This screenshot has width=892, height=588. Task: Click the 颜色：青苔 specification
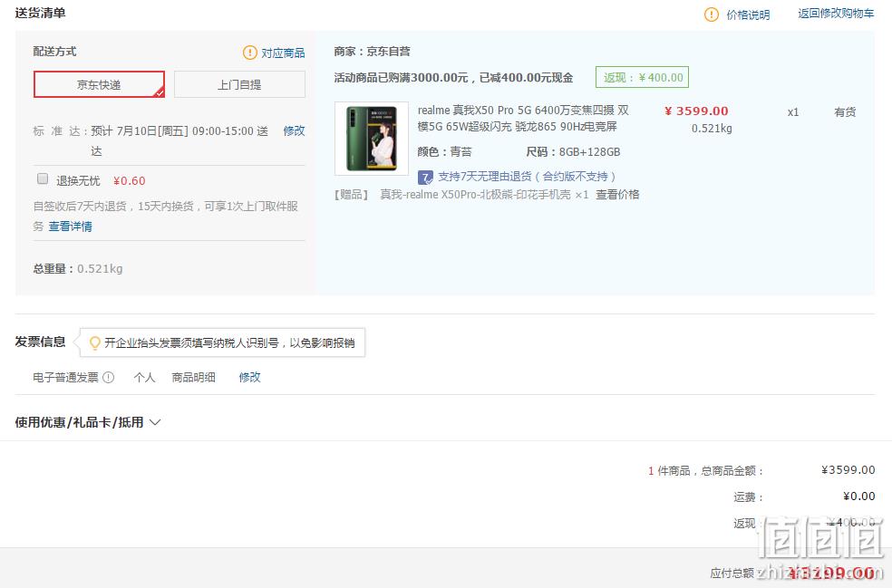[x=445, y=152]
